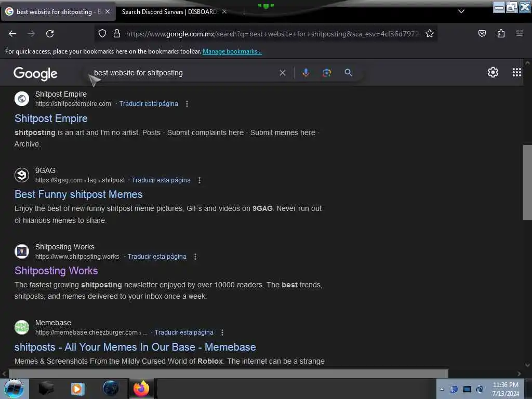This screenshot has width=532, height=399.
Task: Translate the Shitposting Works page
Action: (157, 257)
